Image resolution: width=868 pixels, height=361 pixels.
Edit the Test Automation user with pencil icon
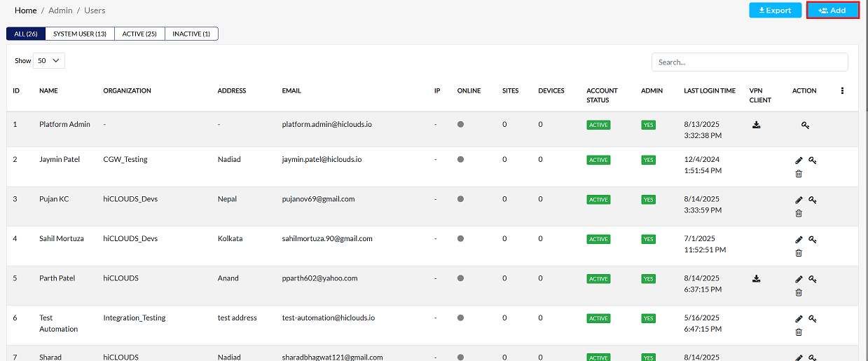pyautogui.click(x=799, y=319)
